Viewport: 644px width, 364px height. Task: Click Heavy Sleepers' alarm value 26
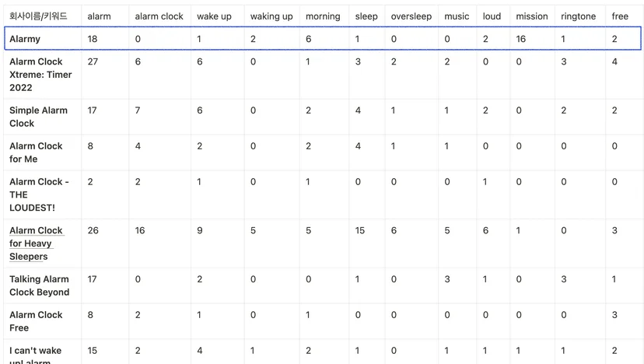click(93, 230)
